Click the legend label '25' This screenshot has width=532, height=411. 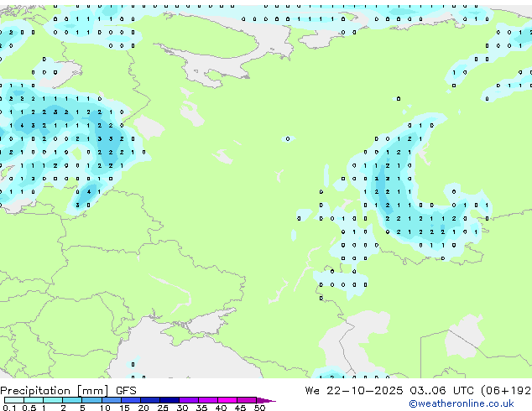[163, 408]
